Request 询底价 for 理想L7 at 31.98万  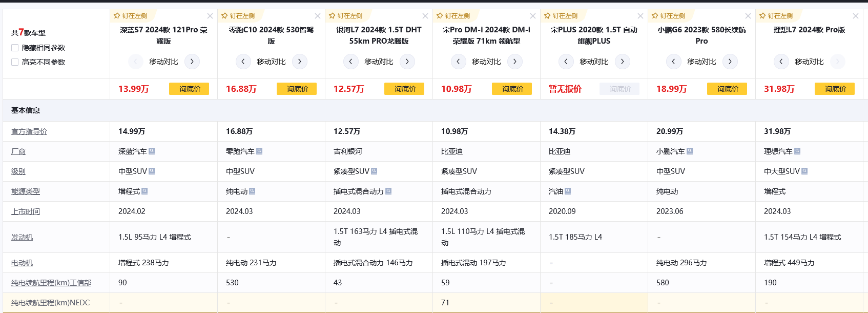[x=835, y=89]
